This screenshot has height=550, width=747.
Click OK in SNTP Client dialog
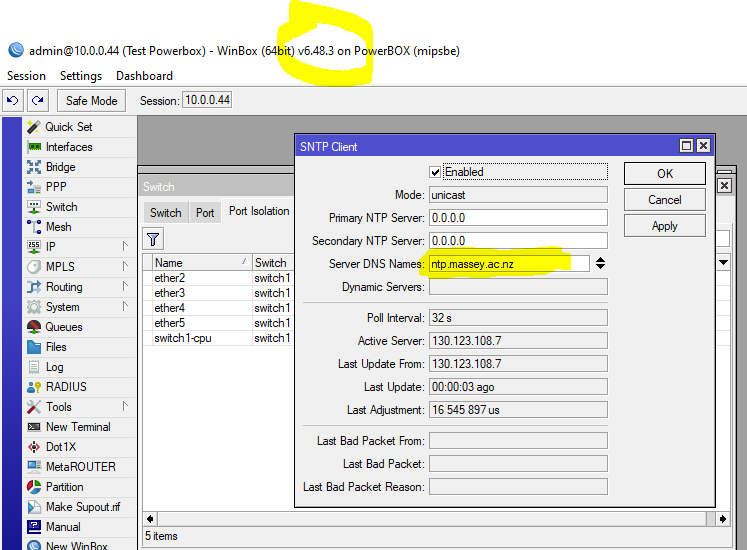coord(665,173)
